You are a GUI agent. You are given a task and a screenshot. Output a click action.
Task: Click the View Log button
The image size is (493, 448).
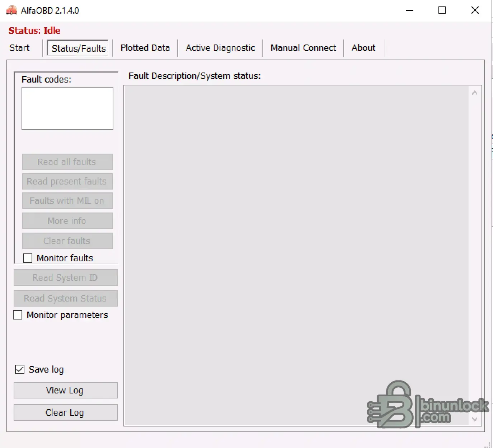[x=66, y=390]
